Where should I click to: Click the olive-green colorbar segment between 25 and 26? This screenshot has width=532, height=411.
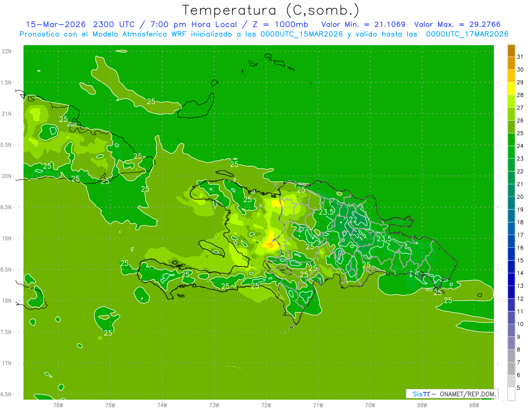click(511, 127)
